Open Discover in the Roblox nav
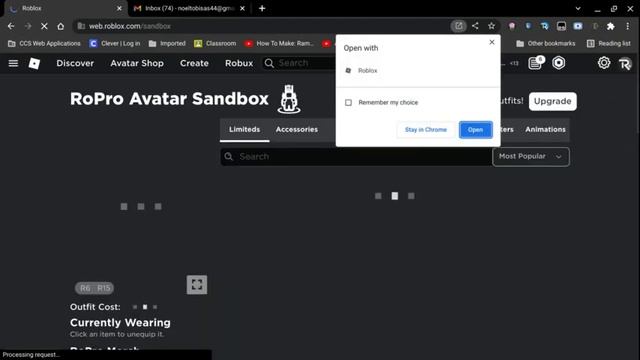This screenshot has width=640, height=360. (x=75, y=63)
